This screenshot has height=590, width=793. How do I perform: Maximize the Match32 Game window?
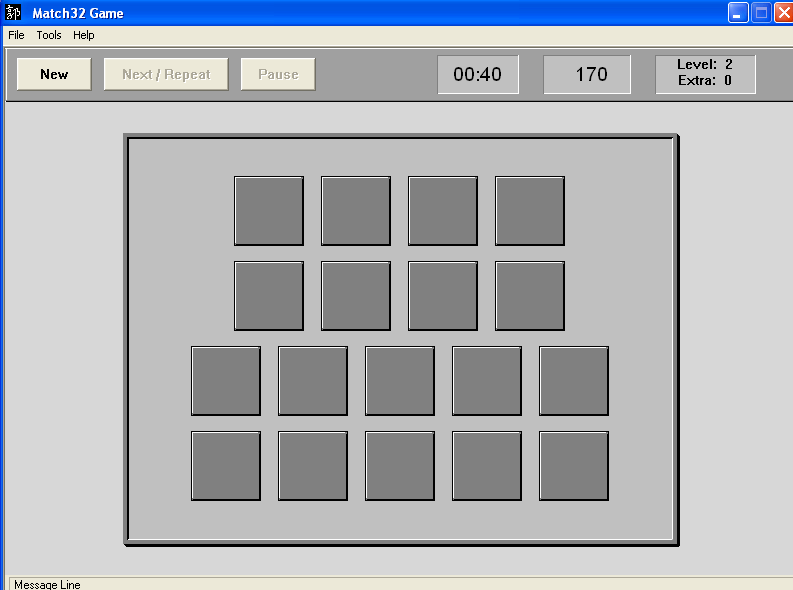761,13
